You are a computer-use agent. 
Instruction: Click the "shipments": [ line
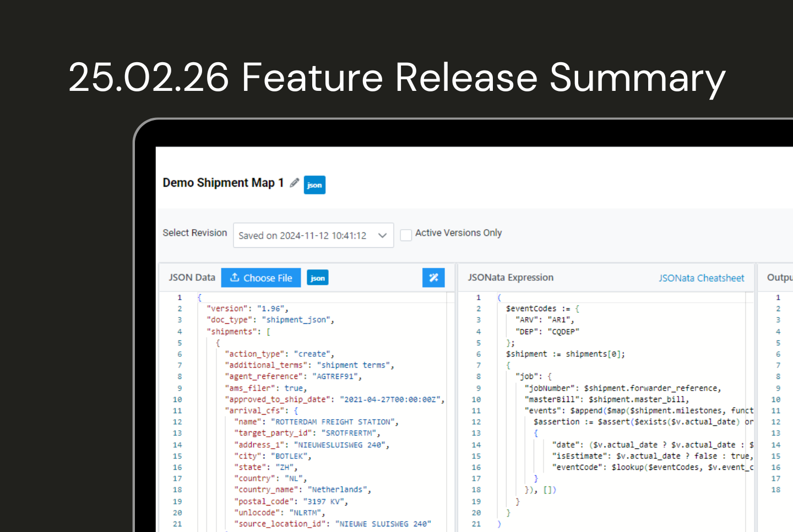coord(238,332)
